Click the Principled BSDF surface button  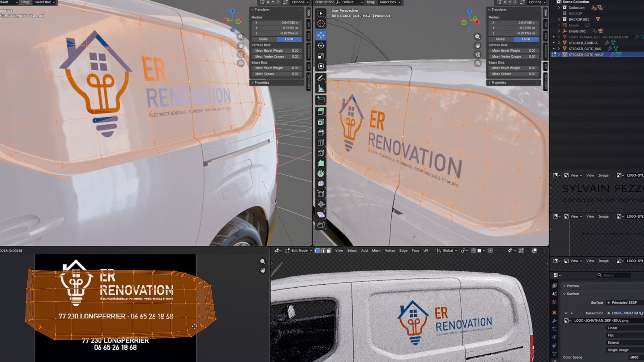click(x=624, y=303)
